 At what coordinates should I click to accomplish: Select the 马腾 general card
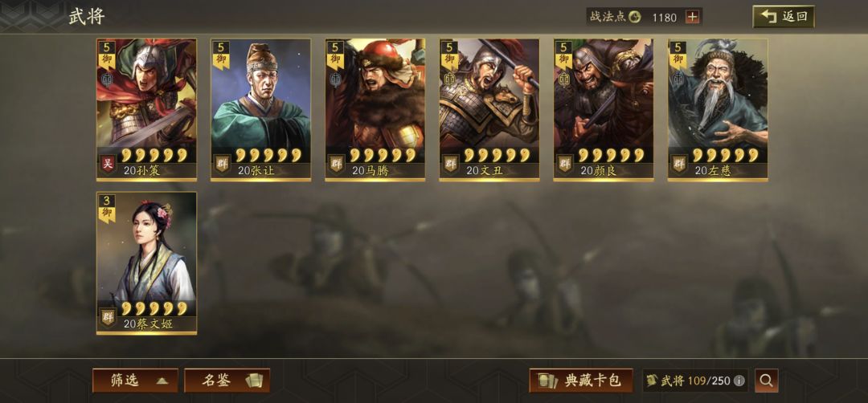[x=375, y=109]
